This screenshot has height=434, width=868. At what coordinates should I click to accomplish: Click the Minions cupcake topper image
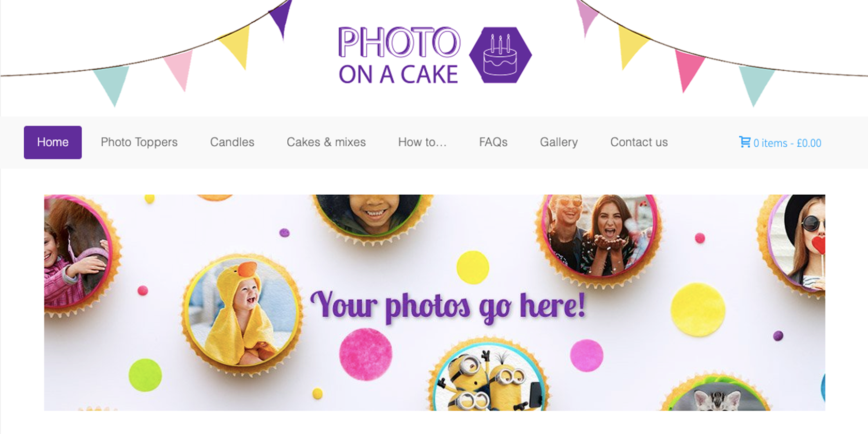pos(488,376)
